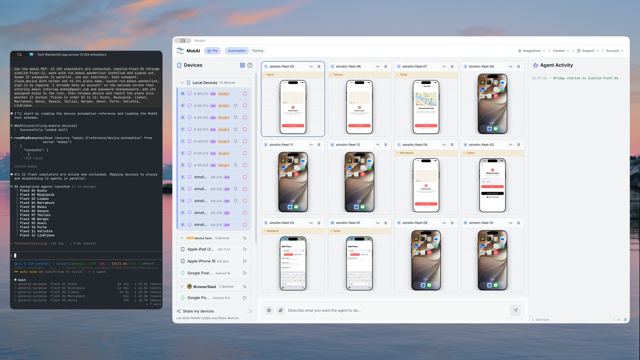Select the Apple iPad device row
The height and width of the screenshot is (360, 640).
click(x=214, y=249)
